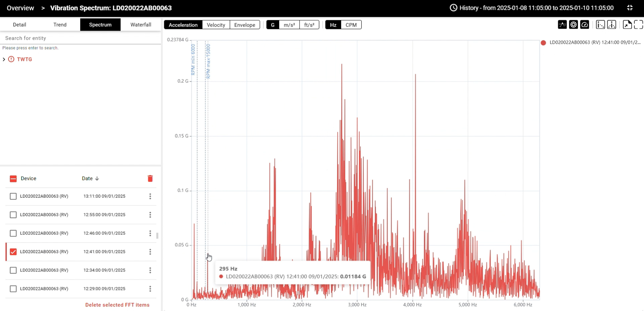644x311 pixels.
Task: Click the red legend dot for LD020022AB00063
Action: coord(543,43)
